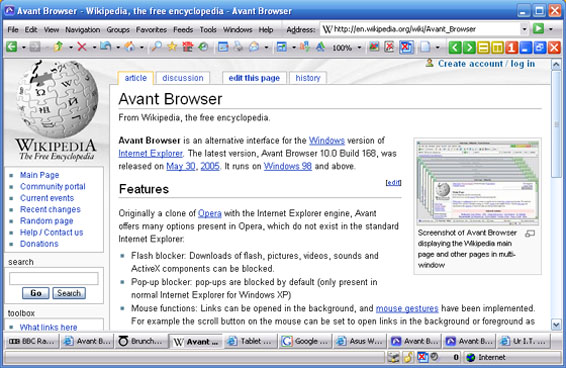
Task: Switch to previous tab with green left arrow
Action: [x=455, y=47]
